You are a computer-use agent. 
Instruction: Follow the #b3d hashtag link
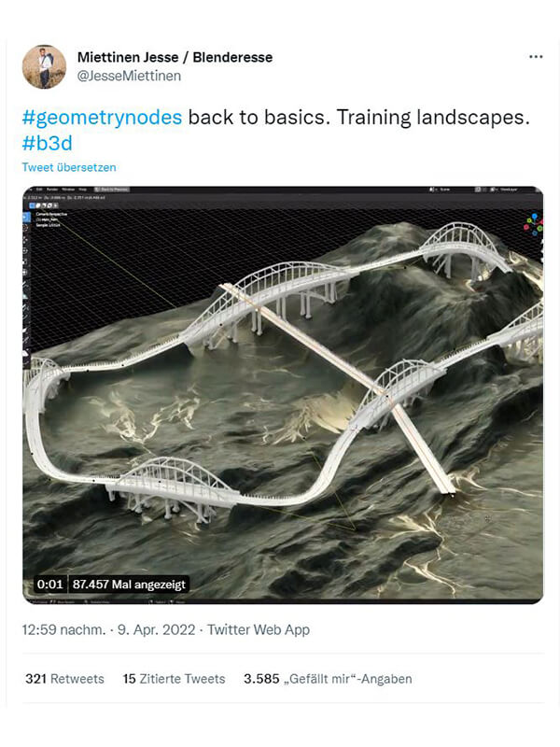pyautogui.click(x=48, y=143)
